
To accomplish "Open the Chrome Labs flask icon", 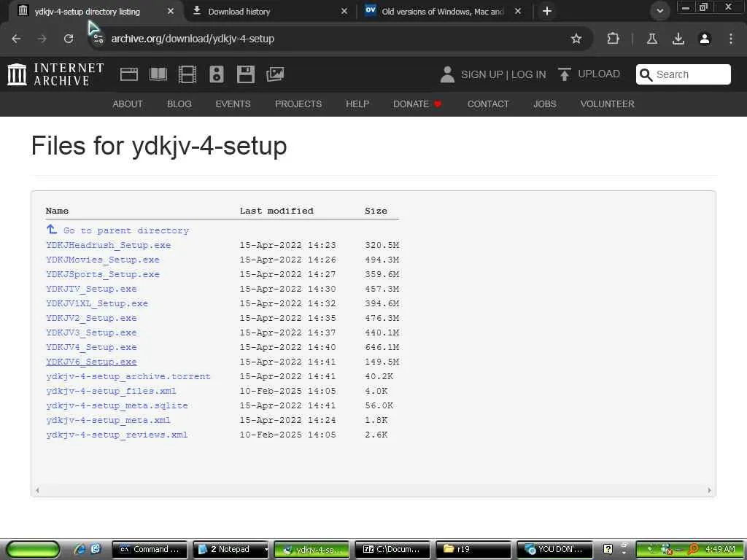I will 652,39.
